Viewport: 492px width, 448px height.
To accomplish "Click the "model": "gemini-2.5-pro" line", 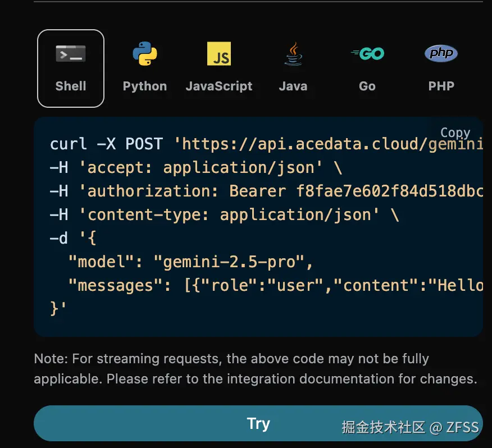I will coord(191,262).
